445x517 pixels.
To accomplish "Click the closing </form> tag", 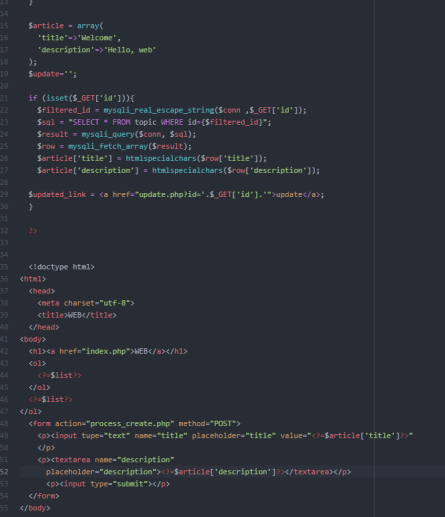I will coord(44,496).
